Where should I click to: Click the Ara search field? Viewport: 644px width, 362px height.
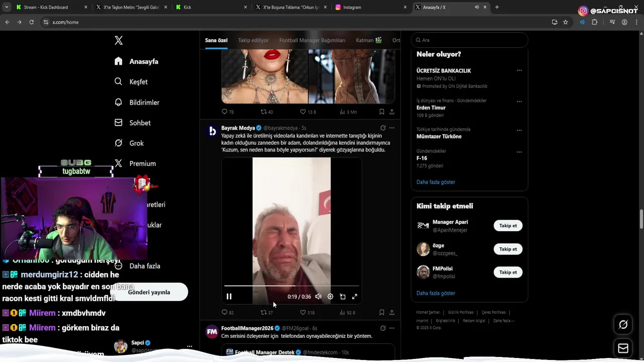(x=469, y=40)
